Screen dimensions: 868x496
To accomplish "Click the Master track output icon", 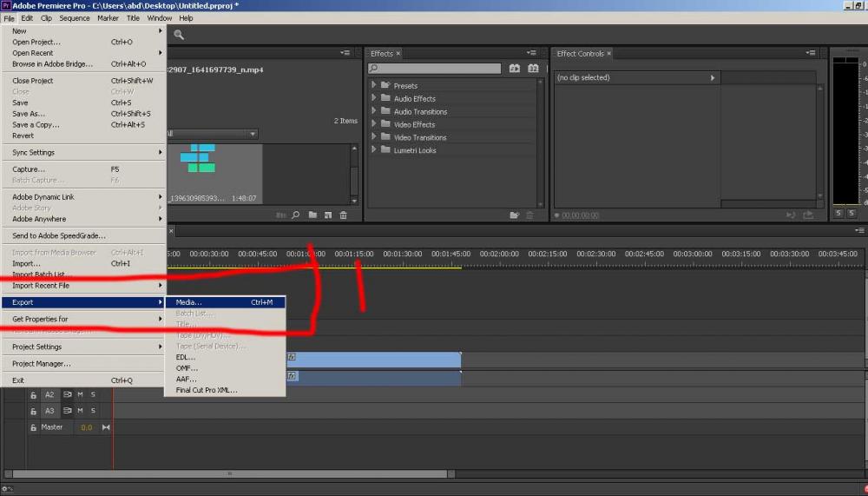I will click(x=106, y=427).
